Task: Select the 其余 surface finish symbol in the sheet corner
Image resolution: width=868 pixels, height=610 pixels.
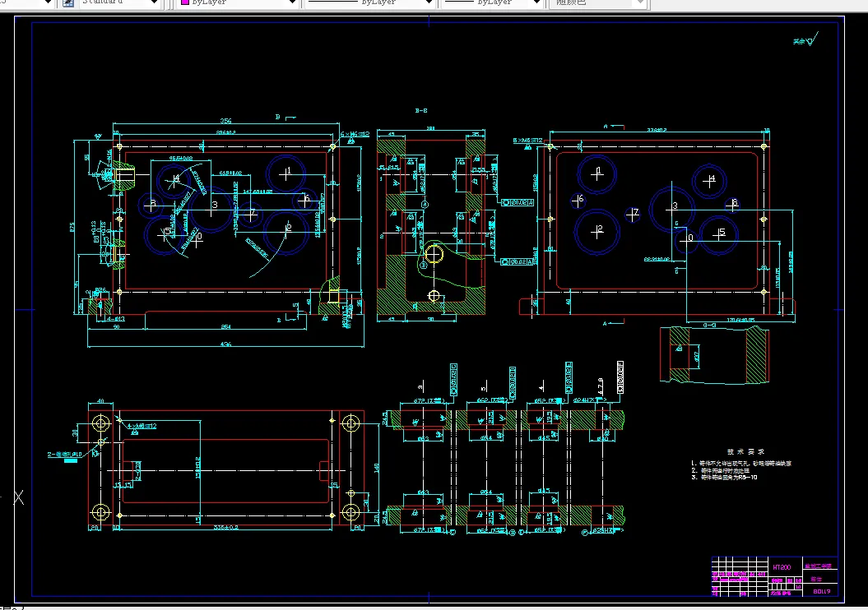Action: pos(805,39)
